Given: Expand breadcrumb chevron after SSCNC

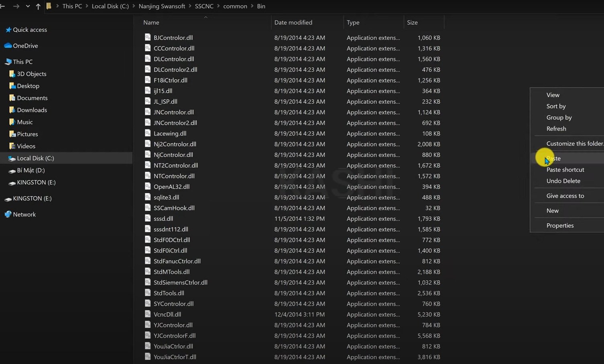Looking at the screenshot, I should click(218, 6).
